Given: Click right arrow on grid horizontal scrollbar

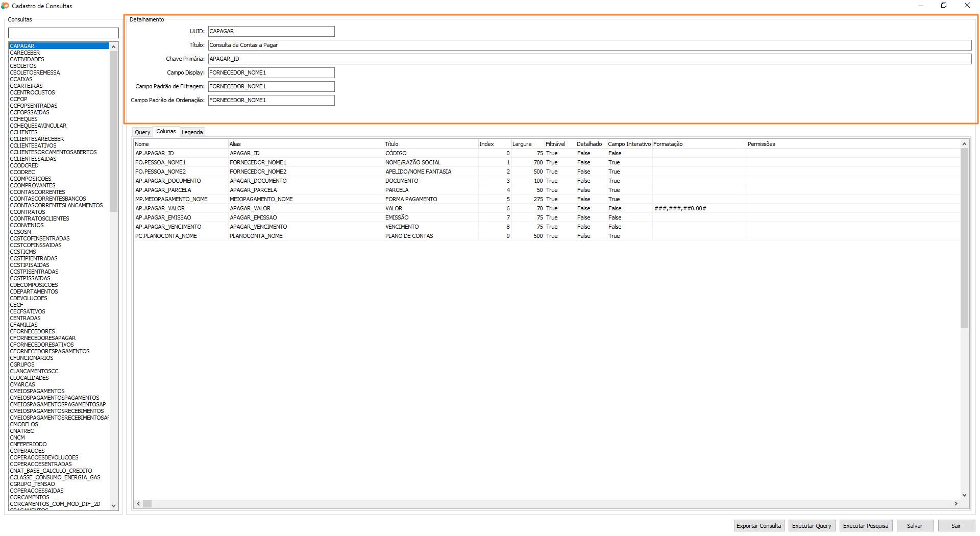Looking at the screenshot, I should click(x=955, y=504).
